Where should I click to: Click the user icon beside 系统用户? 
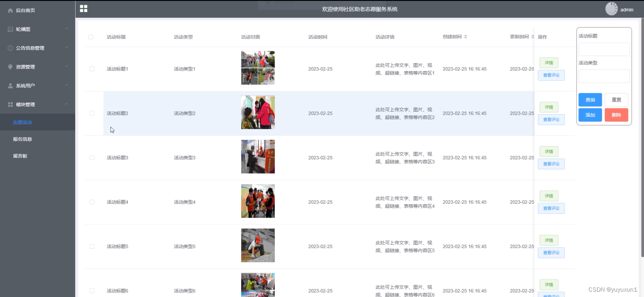tap(10, 86)
